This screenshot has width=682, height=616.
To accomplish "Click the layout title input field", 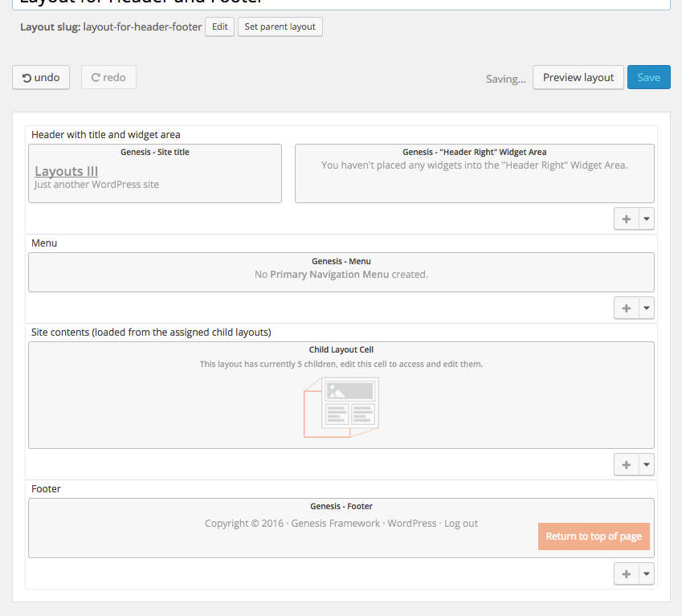I will tap(341, 3).
